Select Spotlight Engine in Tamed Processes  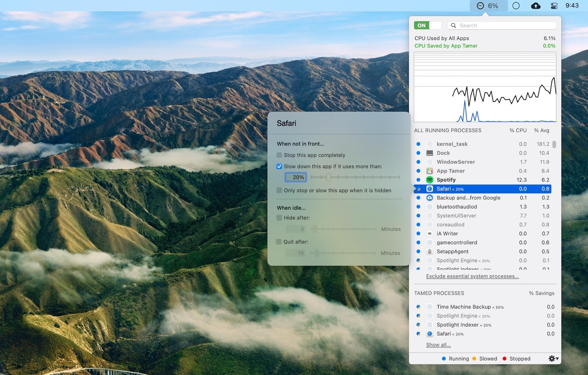pos(485,316)
